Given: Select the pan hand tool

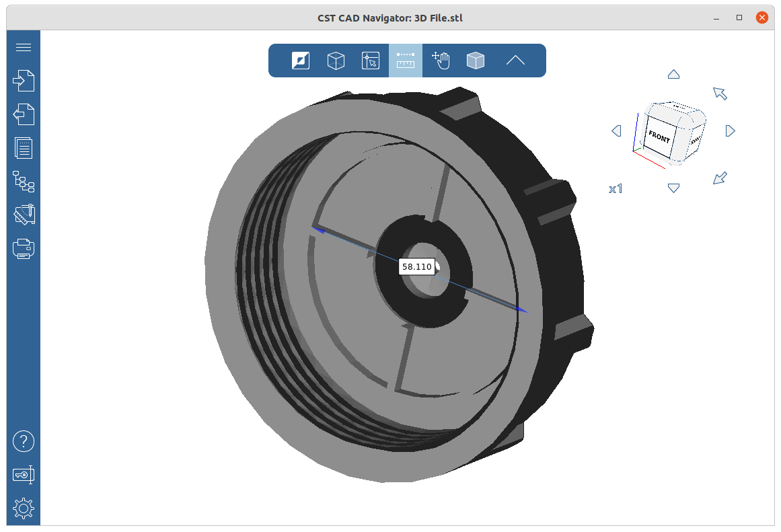Looking at the screenshot, I should coord(441,61).
